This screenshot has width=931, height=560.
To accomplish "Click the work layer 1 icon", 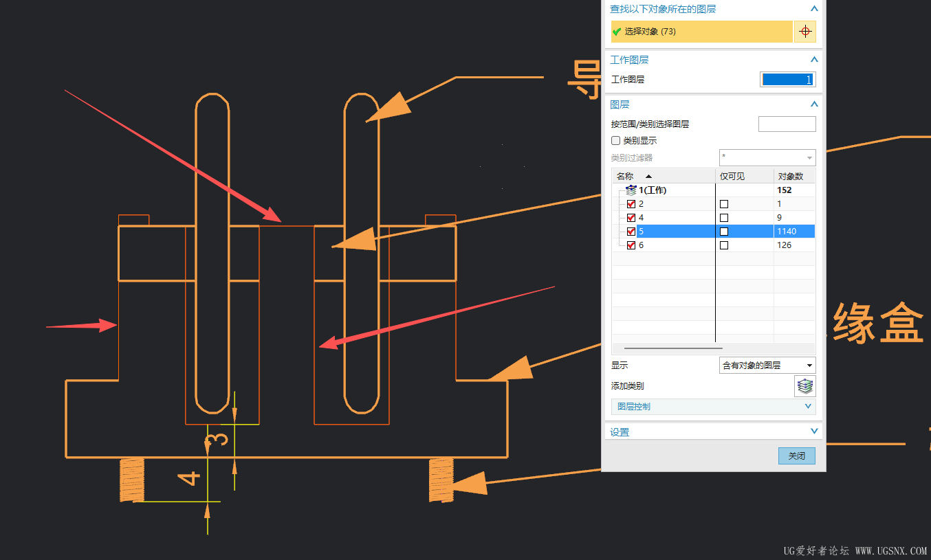I will 631,190.
